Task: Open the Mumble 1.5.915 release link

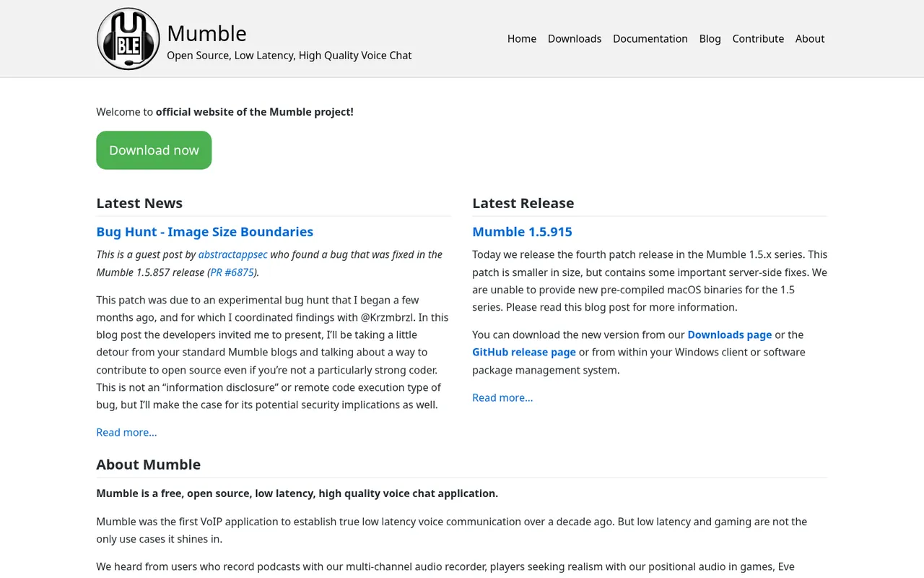Action: coord(522,232)
